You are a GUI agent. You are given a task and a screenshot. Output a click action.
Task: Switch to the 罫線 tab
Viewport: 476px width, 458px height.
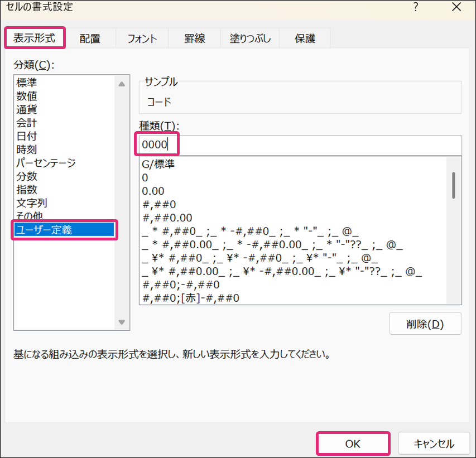click(195, 38)
